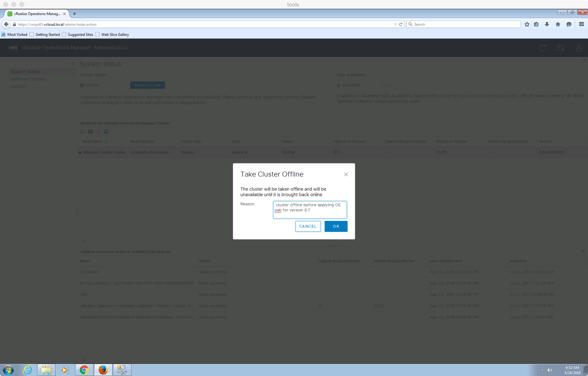The image size is (588, 376).
Task: Open the downloads arrow icon
Action: 547,24
